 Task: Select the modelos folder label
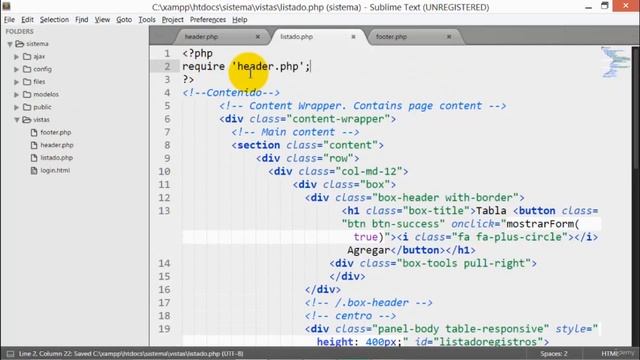coord(46,94)
